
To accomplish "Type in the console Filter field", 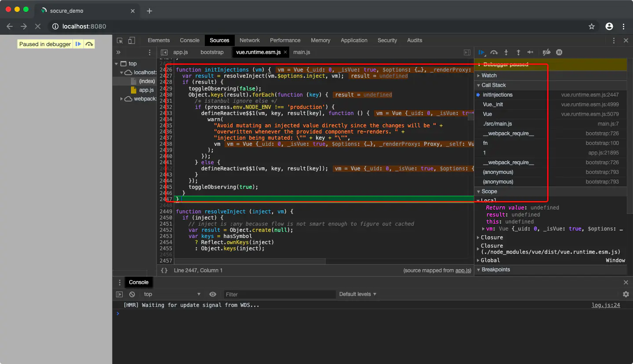I will tap(279, 294).
